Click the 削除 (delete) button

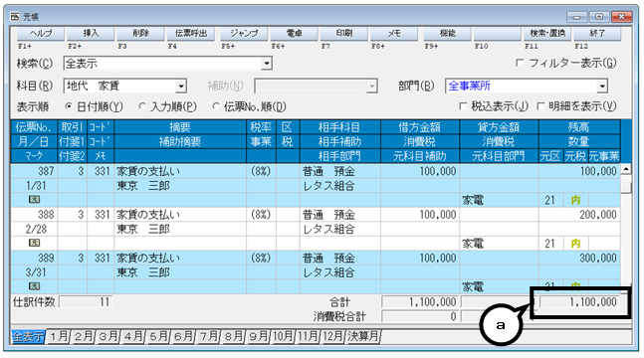click(141, 34)
